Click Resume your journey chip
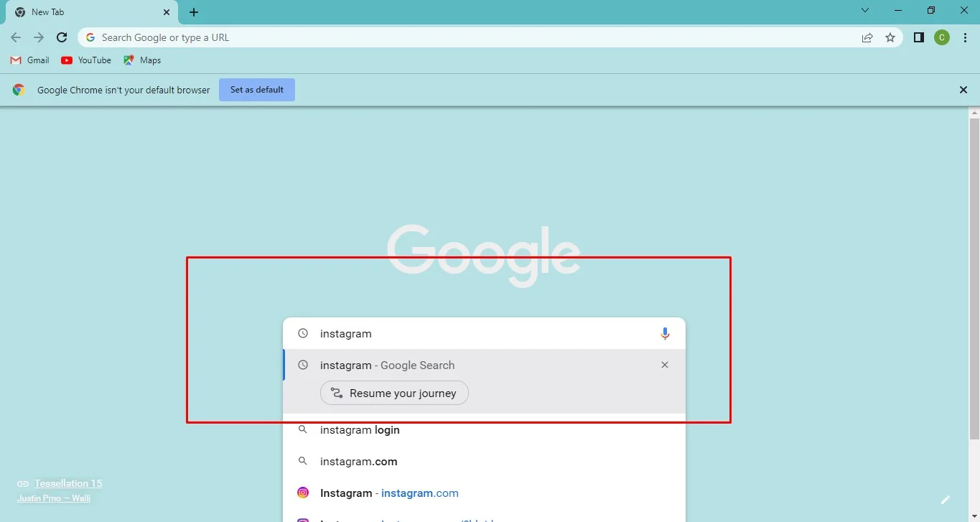 coord(394,393)
